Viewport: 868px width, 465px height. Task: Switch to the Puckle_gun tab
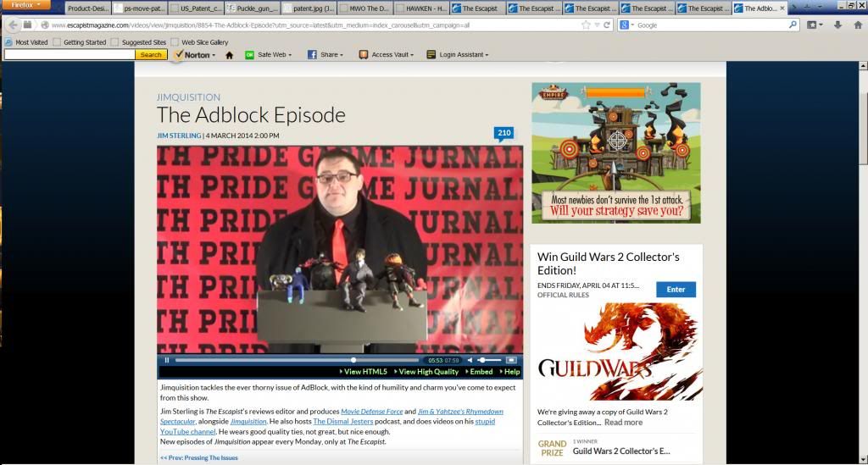coord(253,8)
